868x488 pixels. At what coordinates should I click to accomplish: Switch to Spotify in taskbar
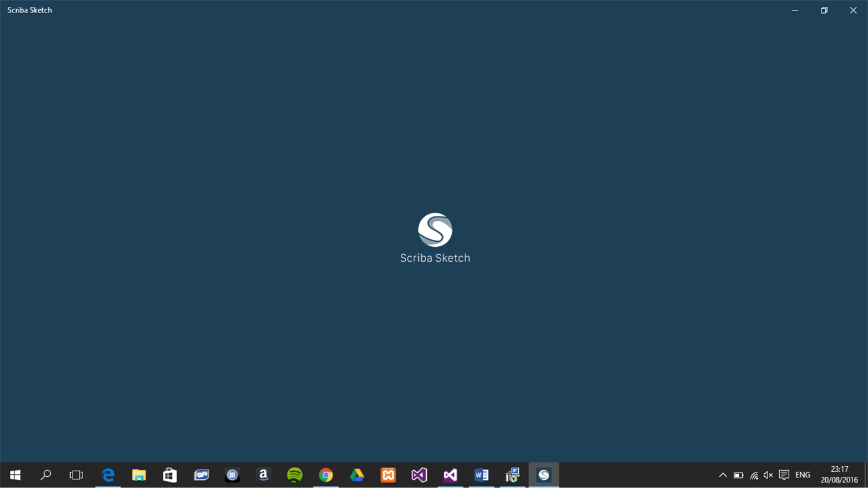295,475
